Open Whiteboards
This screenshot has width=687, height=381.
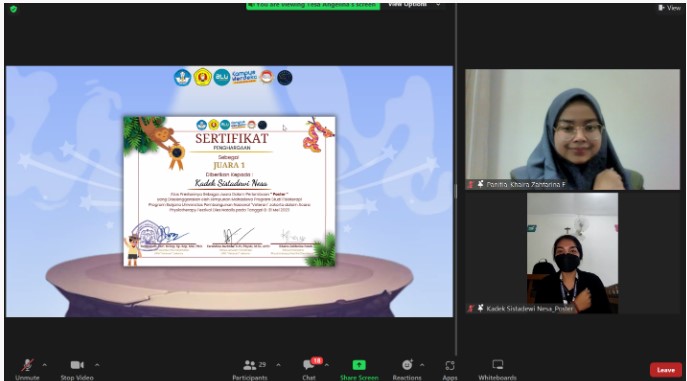click(x=497, y=369)
